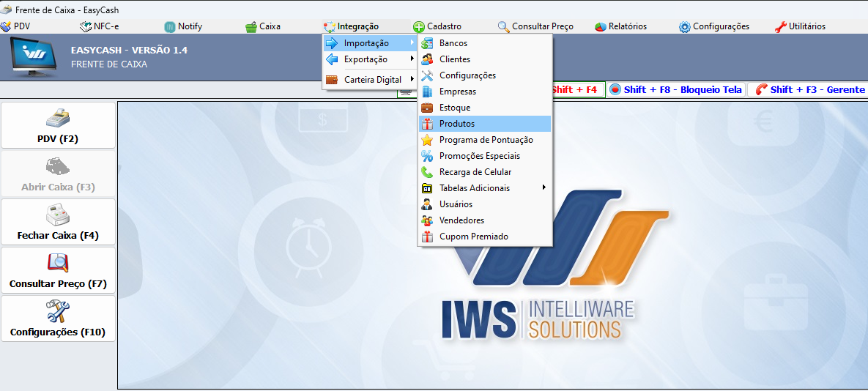Expand the Carteira Digital submenu arrow
Viewport: 868px width, 391px height.
tap(412, 80)
